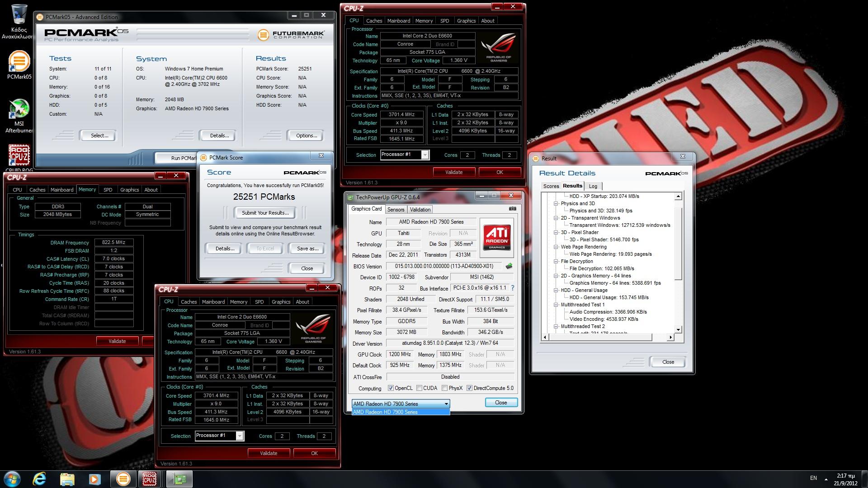Click the Submit Your Results button
Viewport: 868px width, 488px height.
point(265,213)
